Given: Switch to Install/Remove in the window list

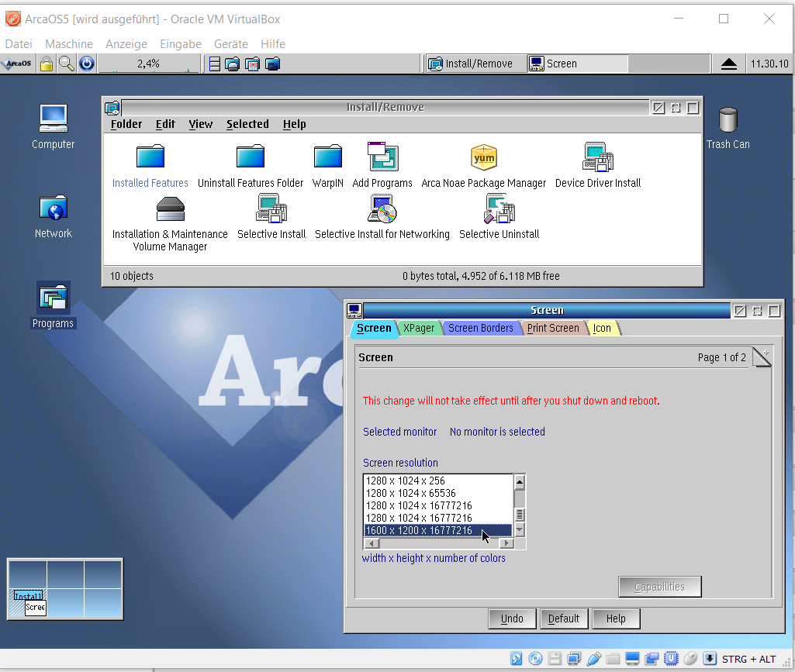Looking at the screenshot, I should tap(475, 64).
